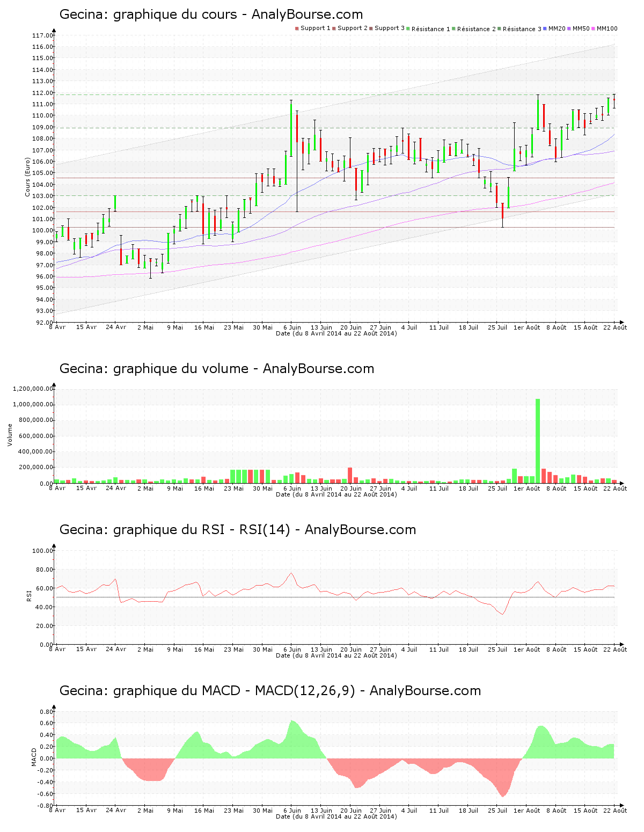Click the 600,000.00 volume axis label
Image resolution: width=644 pixels, height=832 pixels.
35,436
